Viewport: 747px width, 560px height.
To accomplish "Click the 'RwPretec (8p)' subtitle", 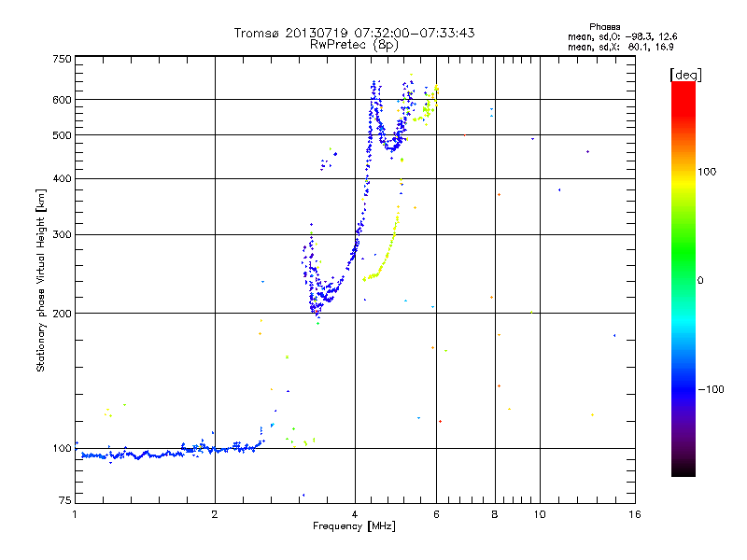I will [354, 45].
